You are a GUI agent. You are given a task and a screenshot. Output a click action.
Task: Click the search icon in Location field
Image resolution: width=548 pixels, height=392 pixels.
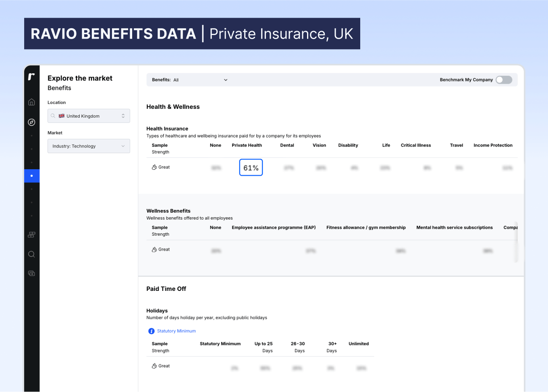pos(53,116)
